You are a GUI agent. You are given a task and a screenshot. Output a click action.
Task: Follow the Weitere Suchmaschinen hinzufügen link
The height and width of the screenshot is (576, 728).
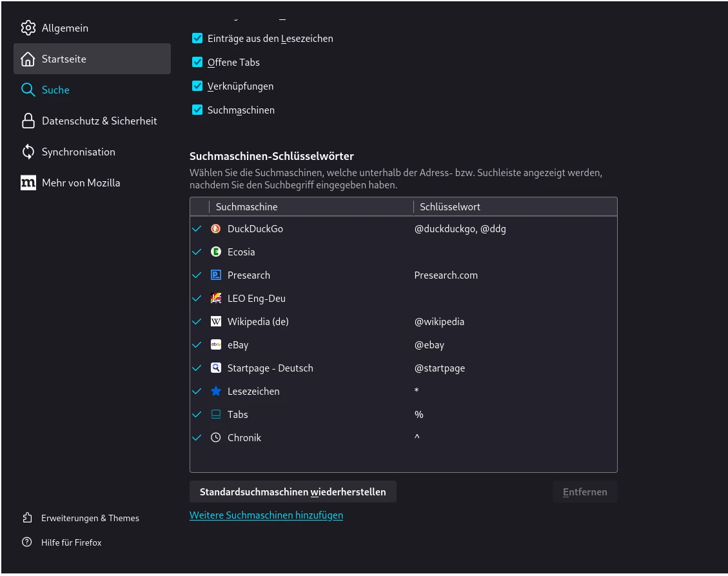pos(266,515)
